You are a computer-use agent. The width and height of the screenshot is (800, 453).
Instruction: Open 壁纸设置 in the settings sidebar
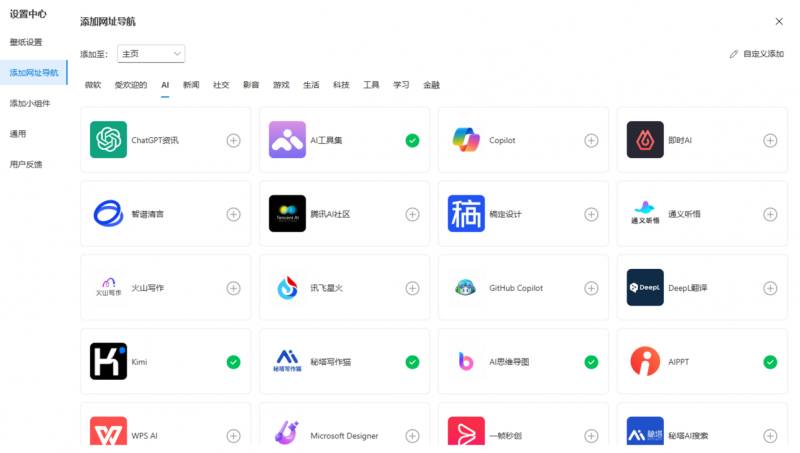[x=27, y=42]
